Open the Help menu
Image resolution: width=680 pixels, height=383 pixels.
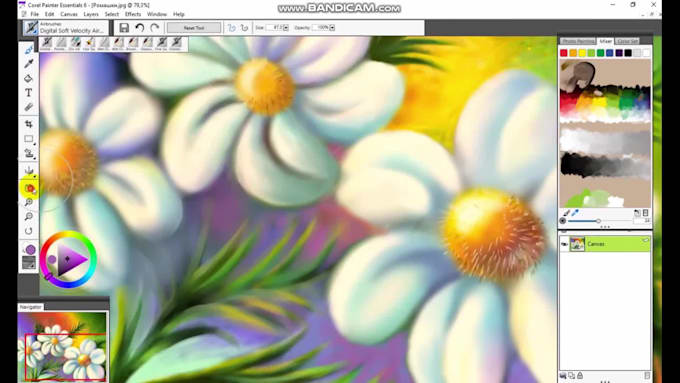pos(179,14)
